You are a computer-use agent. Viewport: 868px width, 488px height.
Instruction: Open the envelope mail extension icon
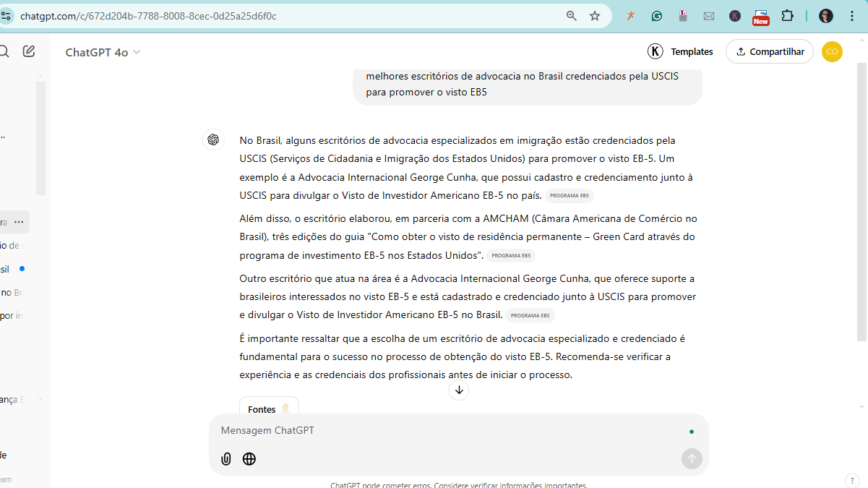coord(709,16)
